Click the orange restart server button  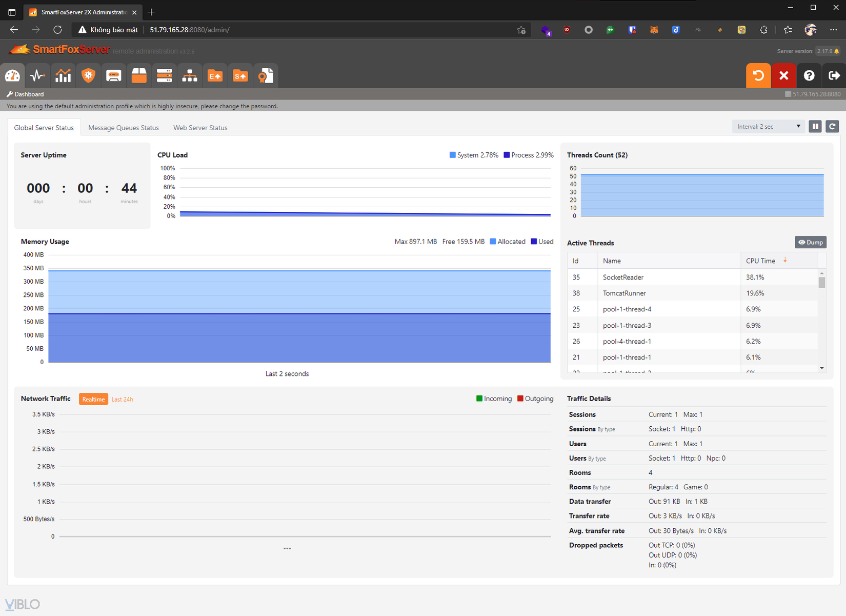(x=758, y=76)
